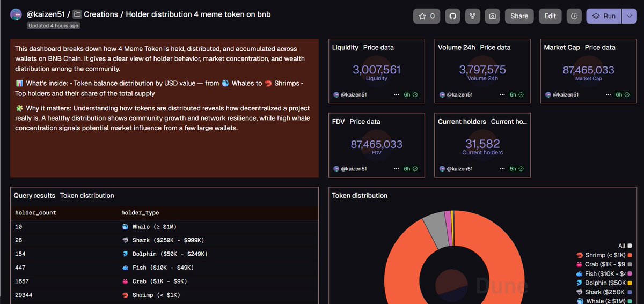Toggle the All legend checkbox
The height and width of the screenshot is (304, 644).
pyautogui.click(x=630, y=246)
